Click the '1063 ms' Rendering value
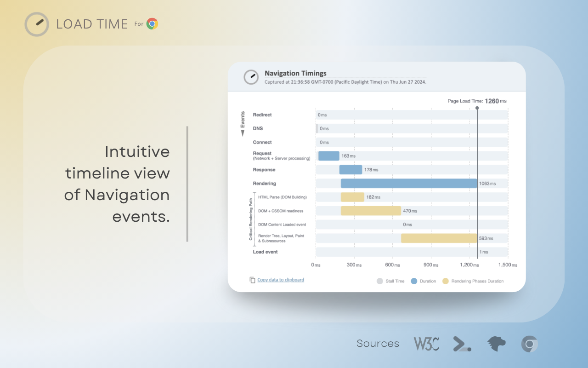Viewport: 588px width, 368px height. click(x=487, y=184)
